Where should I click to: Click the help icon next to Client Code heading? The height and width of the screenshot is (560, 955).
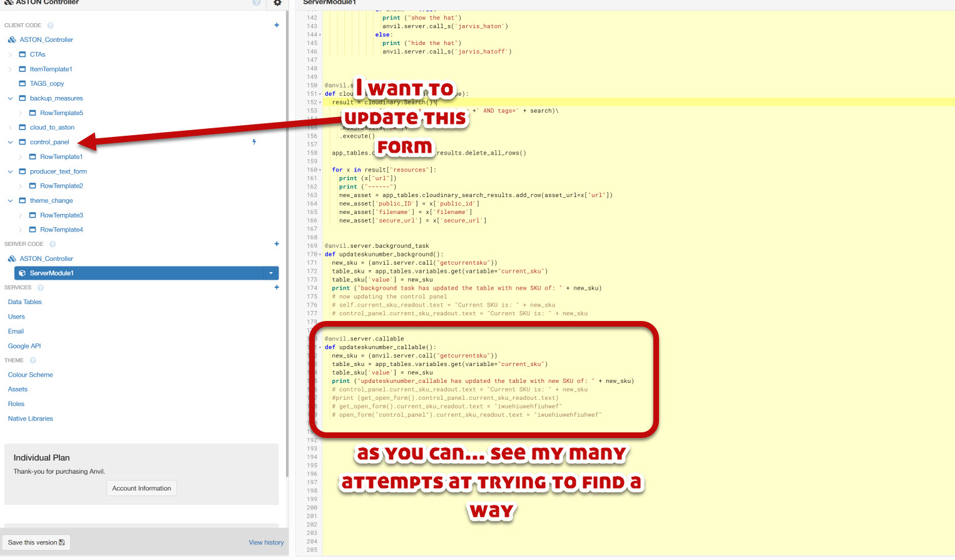point(50,25)
